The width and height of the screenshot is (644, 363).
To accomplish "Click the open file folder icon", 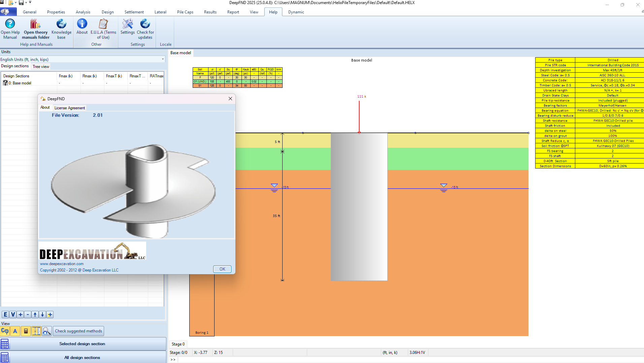I will click(11, 3).
